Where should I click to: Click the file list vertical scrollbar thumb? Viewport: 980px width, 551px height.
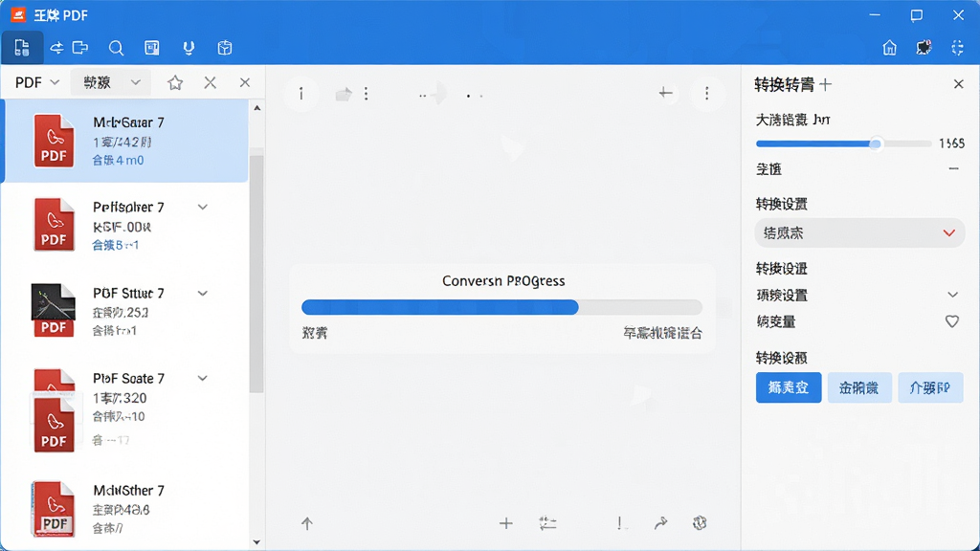tap(256, 272)
